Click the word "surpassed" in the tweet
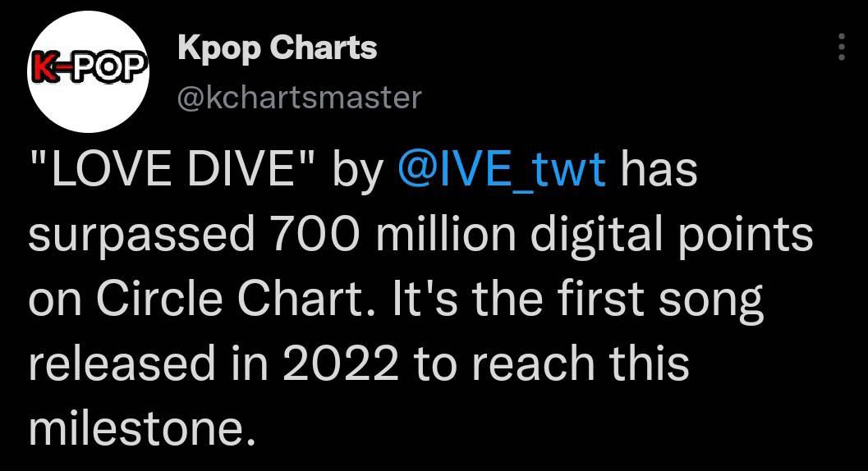The image size is (868, 471). (x=142, y=235)
